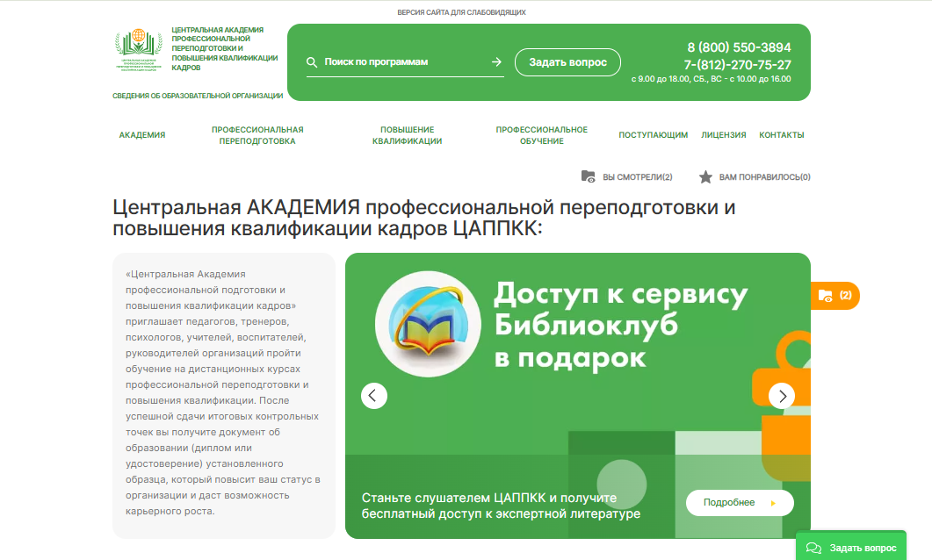The width and height of the screenshot is (932, 560).
Task: Click phone number 7-(812)-270-75-27
Action: [737, 65]
